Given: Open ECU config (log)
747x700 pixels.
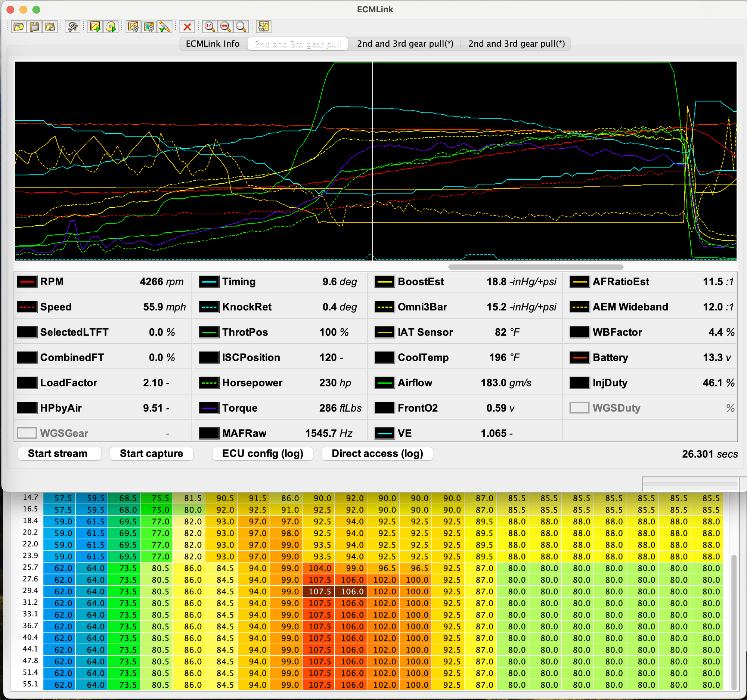Looking at the screenshot, I should 263,453.
